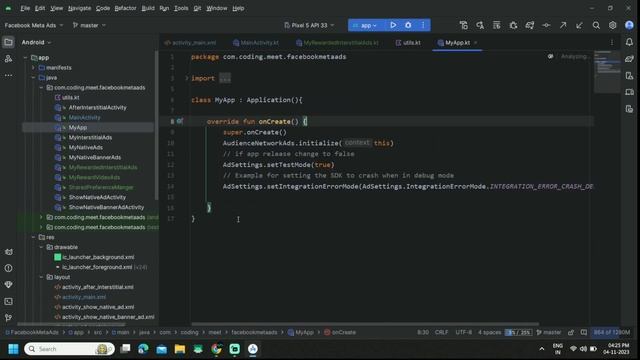Open Android Studio from Windows taskbar
The height and width of the screenshot is (360, 640).
(253, 349)
